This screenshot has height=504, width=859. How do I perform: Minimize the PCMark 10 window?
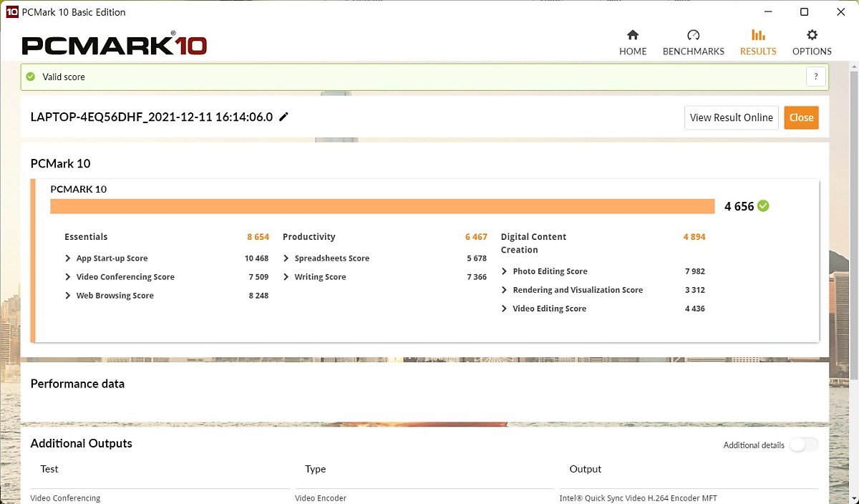(767, 11)
